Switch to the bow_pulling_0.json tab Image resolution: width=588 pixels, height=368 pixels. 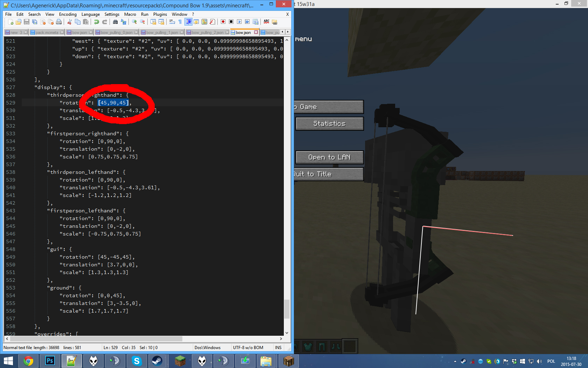(117, 33)
